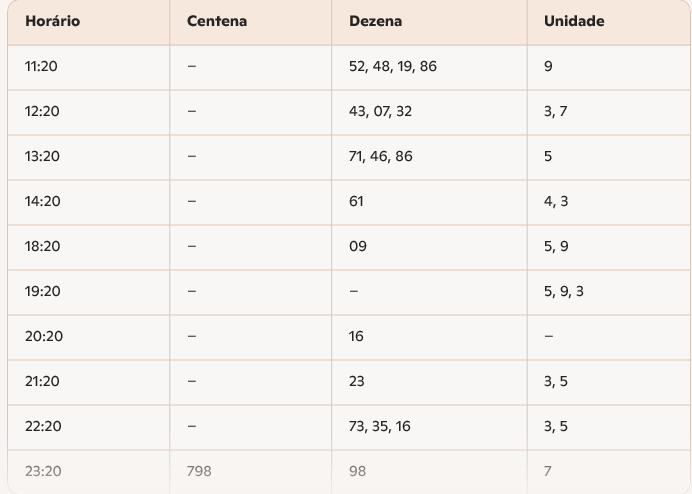This screenshot has height=494, width=692.
Task: Click the Dezena column header
Action: point(376,21)
